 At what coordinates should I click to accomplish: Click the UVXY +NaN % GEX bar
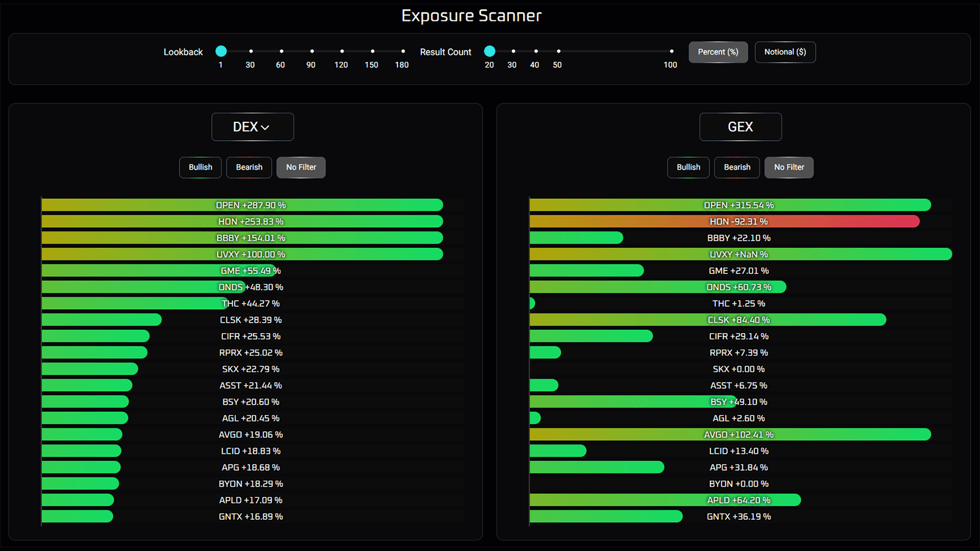point(740,254)
